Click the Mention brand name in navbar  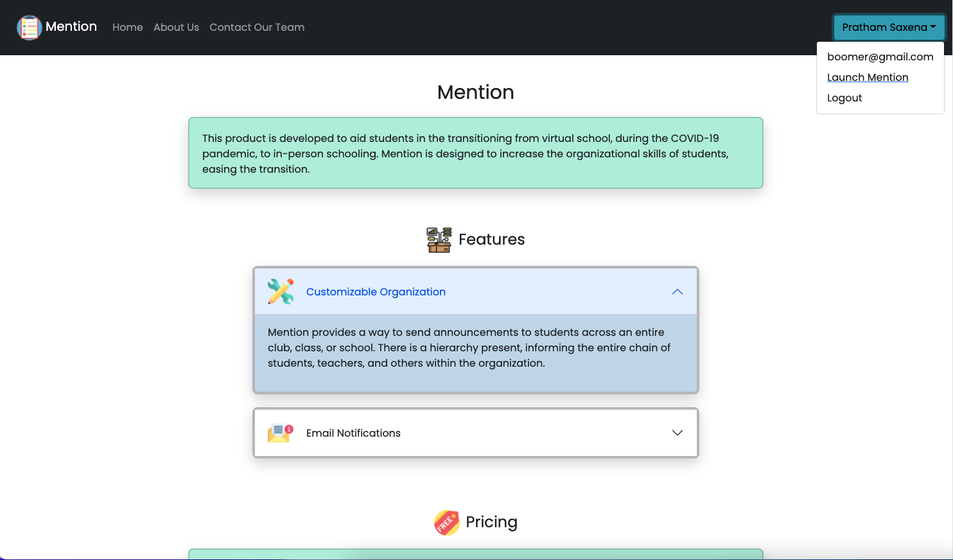71,26
